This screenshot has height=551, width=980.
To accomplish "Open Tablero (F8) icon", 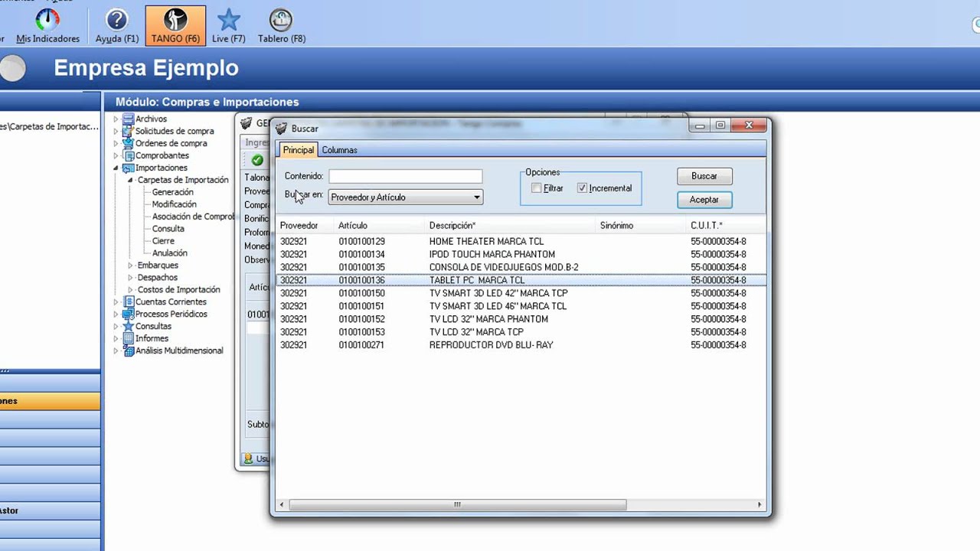I will (281, 20).
